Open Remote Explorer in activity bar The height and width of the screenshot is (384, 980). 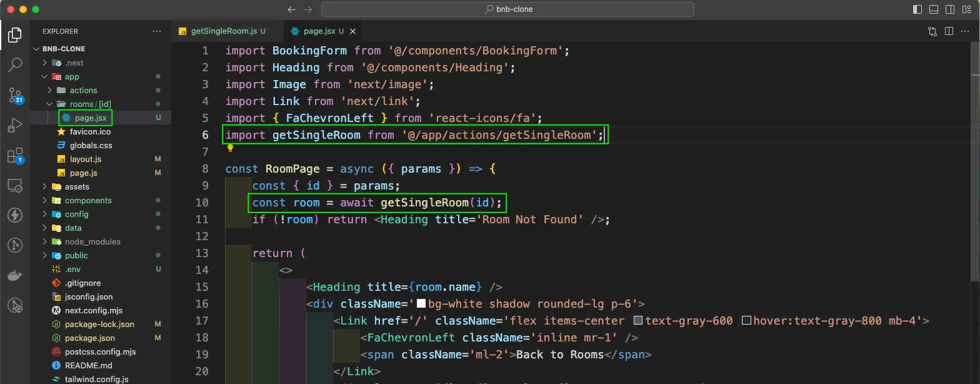(15, 186)
